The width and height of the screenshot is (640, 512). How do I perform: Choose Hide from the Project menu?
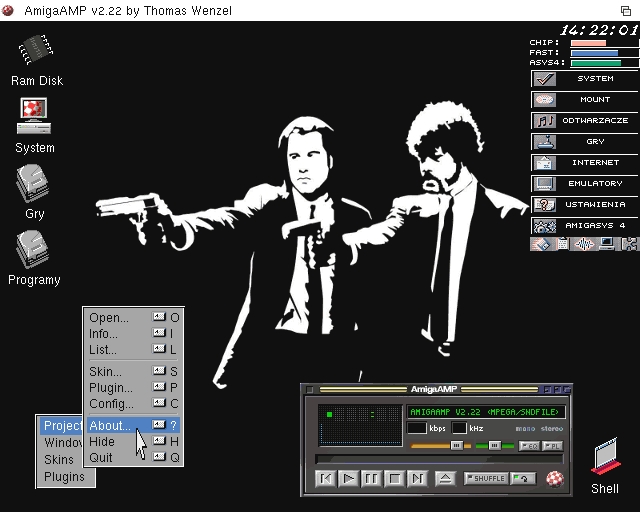click(133, 441)
